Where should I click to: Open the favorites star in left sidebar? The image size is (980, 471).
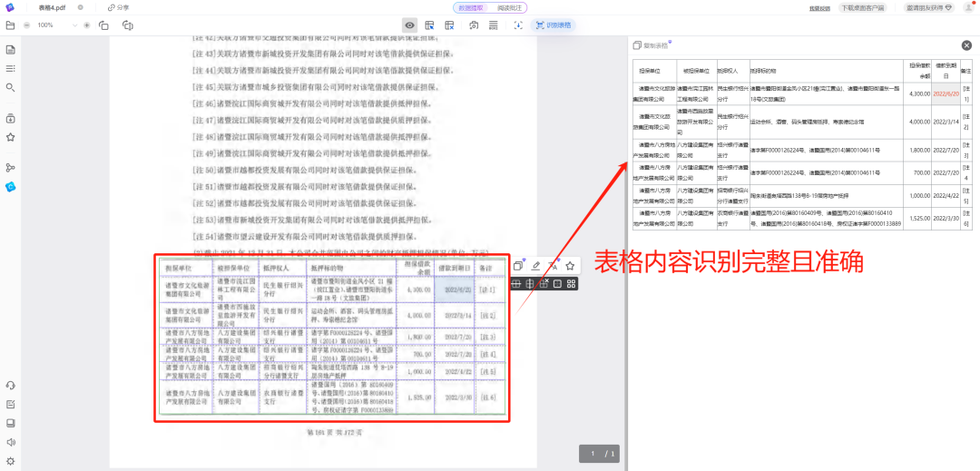(x=10, y=137)
